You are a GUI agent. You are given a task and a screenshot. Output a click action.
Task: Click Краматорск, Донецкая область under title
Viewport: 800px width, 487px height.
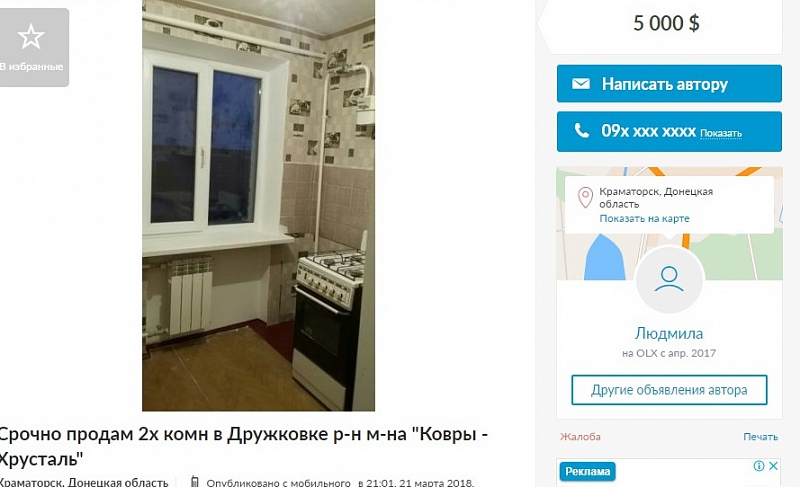(x=84, y=482)
